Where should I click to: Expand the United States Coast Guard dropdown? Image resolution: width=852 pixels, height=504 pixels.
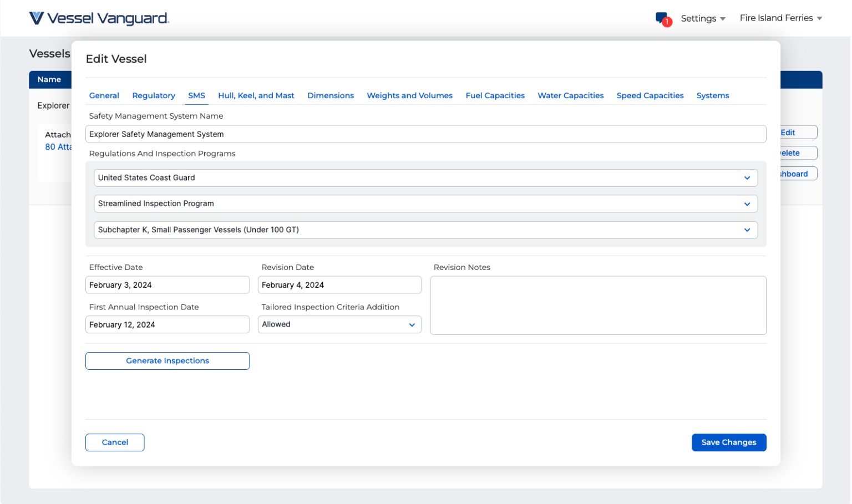click(x=425, y=178)
